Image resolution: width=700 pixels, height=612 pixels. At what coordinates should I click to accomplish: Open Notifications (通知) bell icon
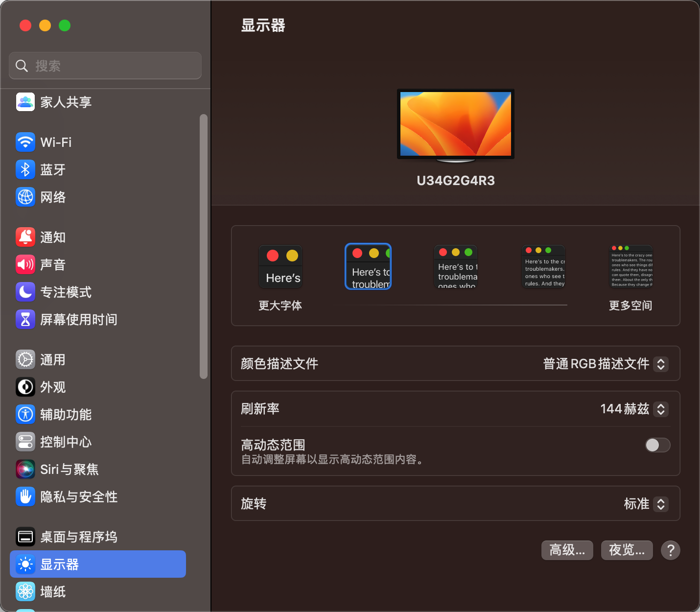[x=25, y=237]
